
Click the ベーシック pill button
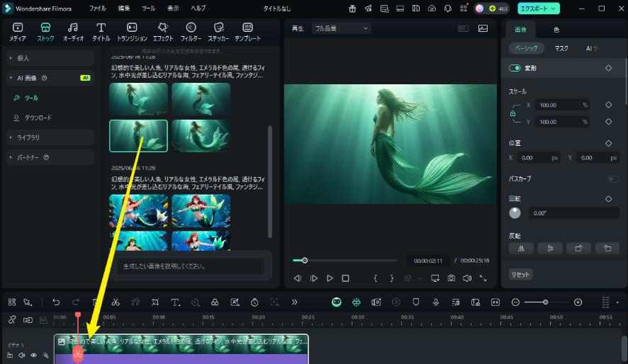click(526, 48)
